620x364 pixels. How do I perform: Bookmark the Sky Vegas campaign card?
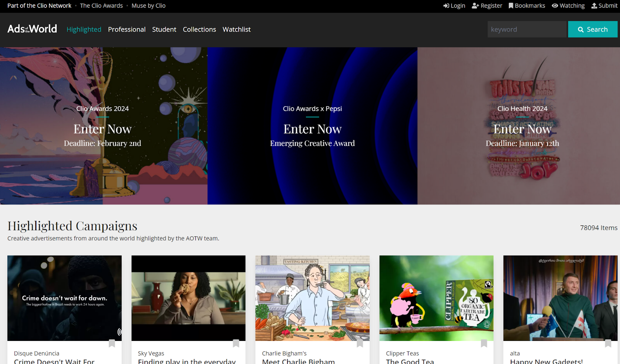point(236,344)
